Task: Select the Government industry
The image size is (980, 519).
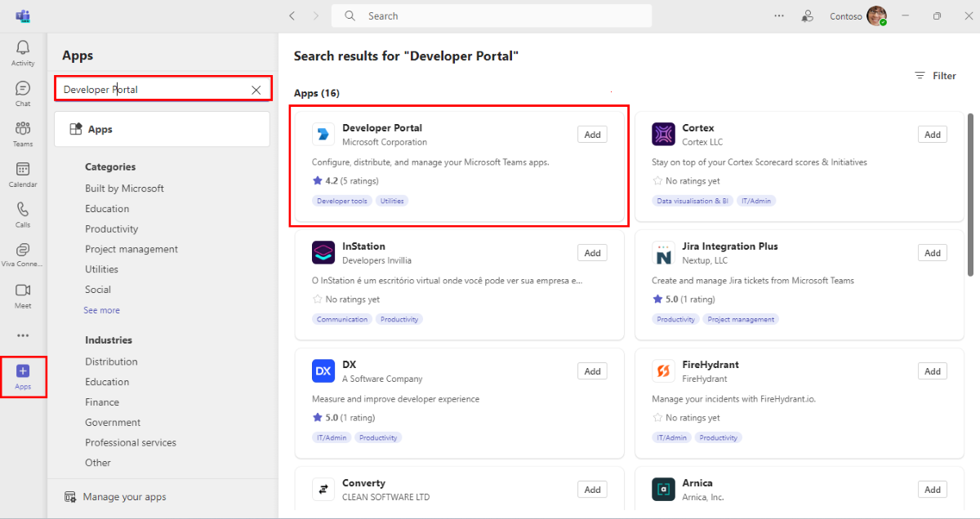Action: (113, 423)
